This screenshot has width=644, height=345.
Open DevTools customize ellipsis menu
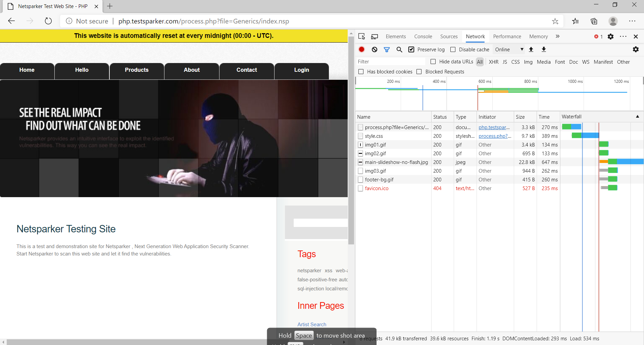click(623, 37)
